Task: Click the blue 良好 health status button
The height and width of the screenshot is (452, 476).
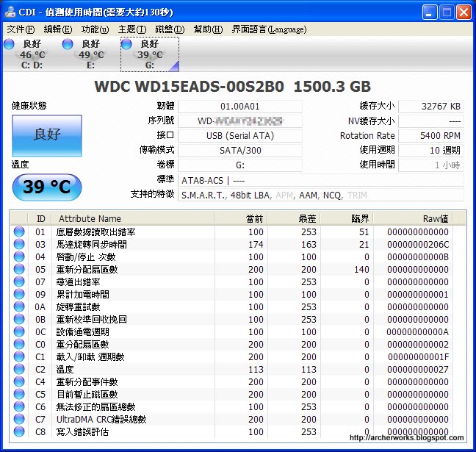Action: 47,136
